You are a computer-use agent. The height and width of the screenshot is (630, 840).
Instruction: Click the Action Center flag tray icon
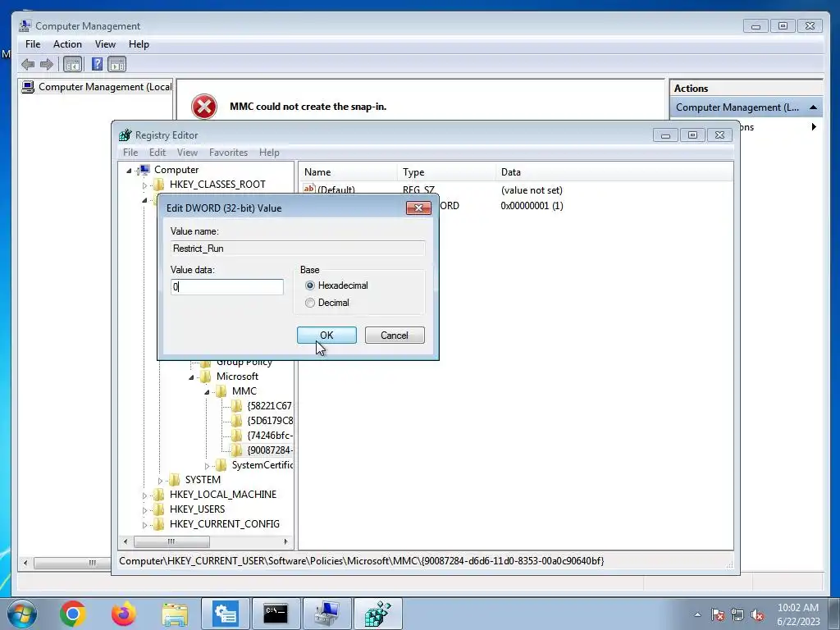(718, 615)
